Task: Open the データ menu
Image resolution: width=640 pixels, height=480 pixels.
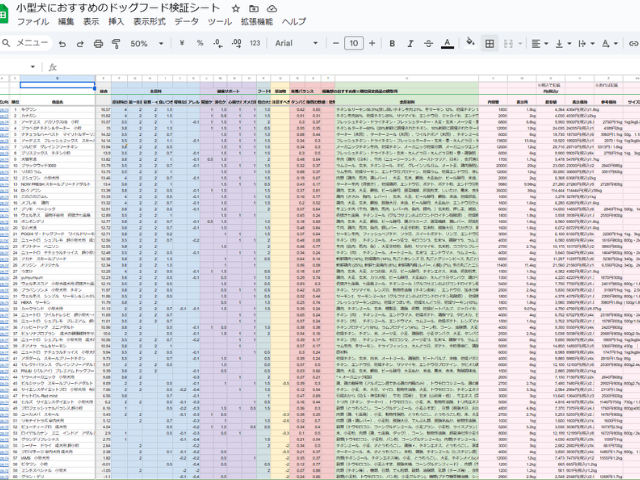Action: point(187,22)
